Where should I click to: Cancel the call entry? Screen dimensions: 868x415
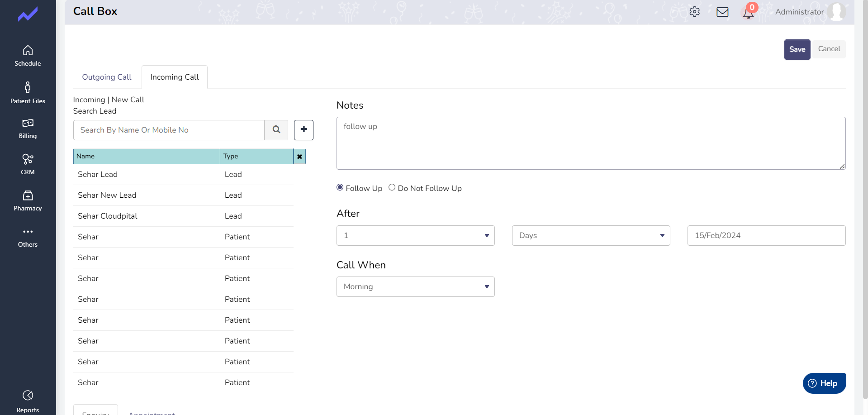coord(829,49)
